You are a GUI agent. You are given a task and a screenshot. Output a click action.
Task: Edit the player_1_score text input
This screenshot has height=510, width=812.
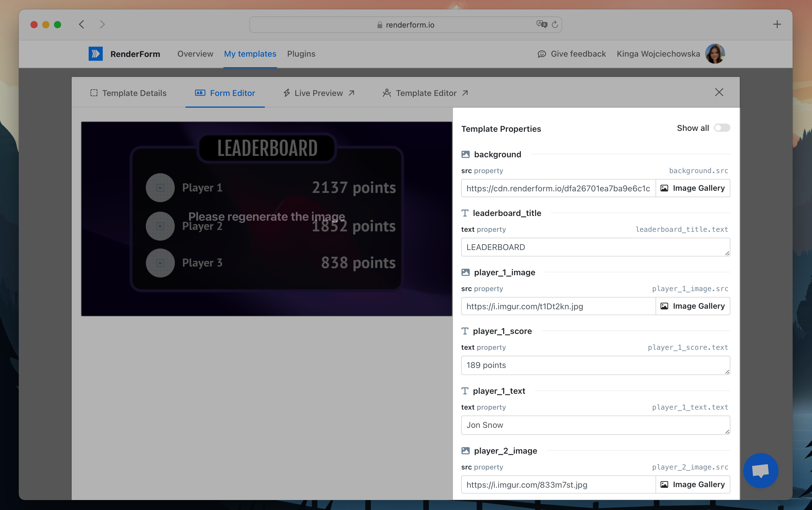click(595, 365)
